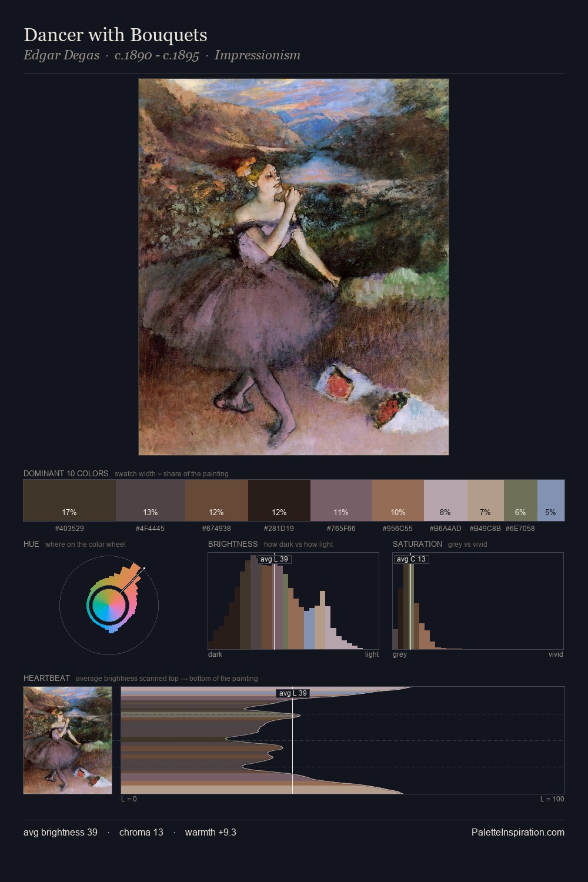Click the dark olive-brown 17% color swatch
588x882 pixels.
pyautogui.click(x=69, y=500)
